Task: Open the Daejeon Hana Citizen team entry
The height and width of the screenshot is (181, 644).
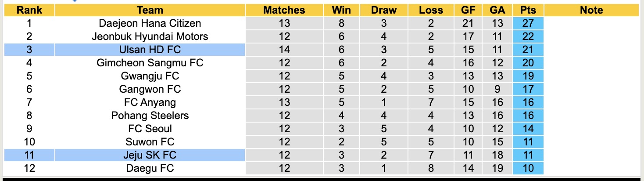Action: coord(150,23)
